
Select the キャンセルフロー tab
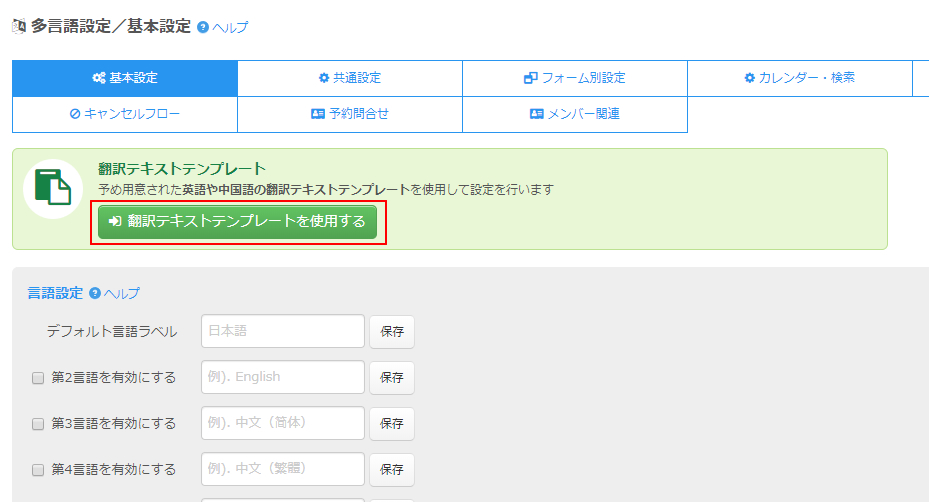tap(125, 114)
